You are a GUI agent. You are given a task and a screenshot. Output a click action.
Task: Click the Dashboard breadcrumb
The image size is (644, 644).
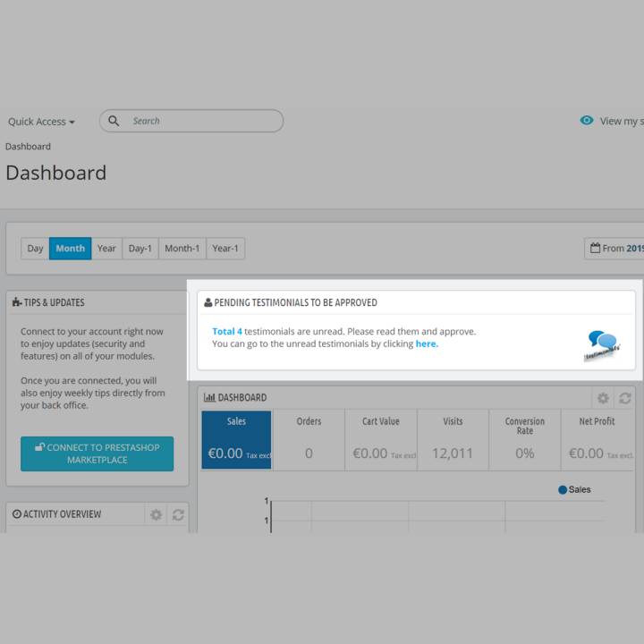click(x=28, y=147)
